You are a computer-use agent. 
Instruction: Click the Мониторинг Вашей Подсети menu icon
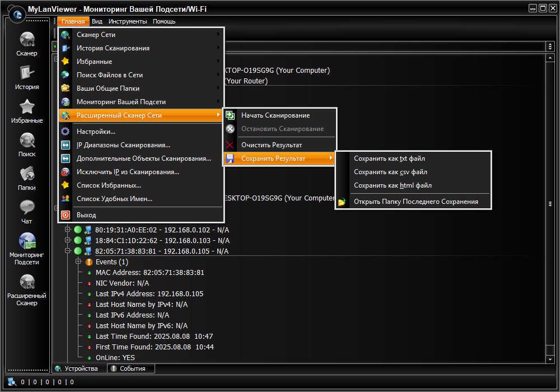tap(66, 102)
